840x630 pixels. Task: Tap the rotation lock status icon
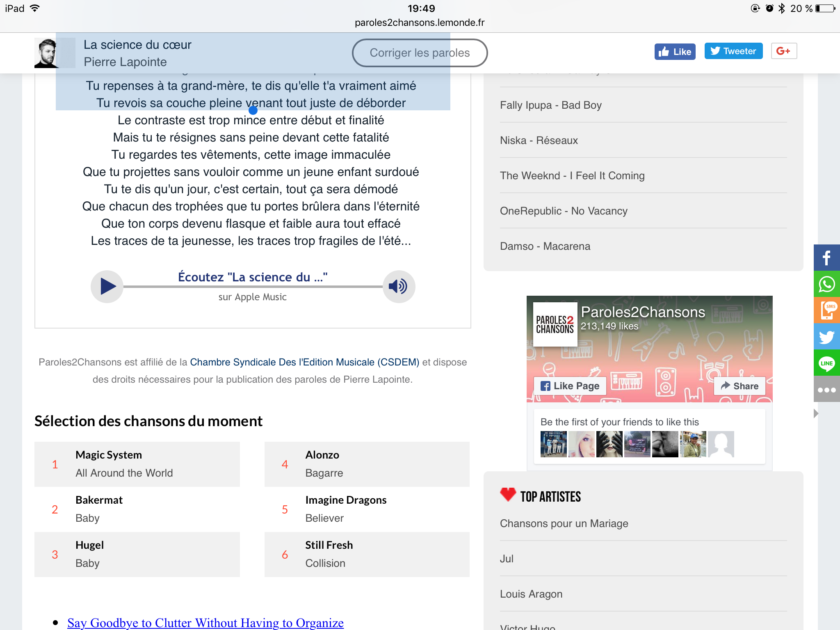pyautogui.click(x=756, y=8)
